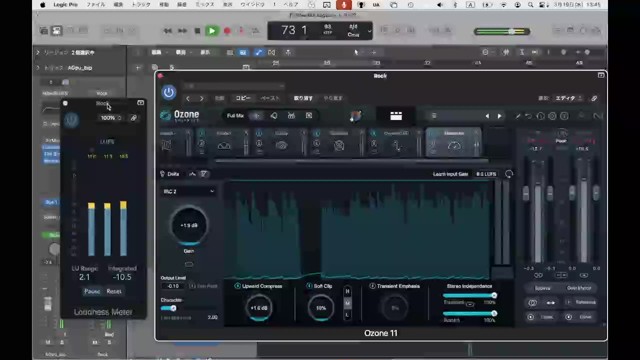Fast forward with the transport forward button
Screen dimensions: 640x360
(182, 31)
